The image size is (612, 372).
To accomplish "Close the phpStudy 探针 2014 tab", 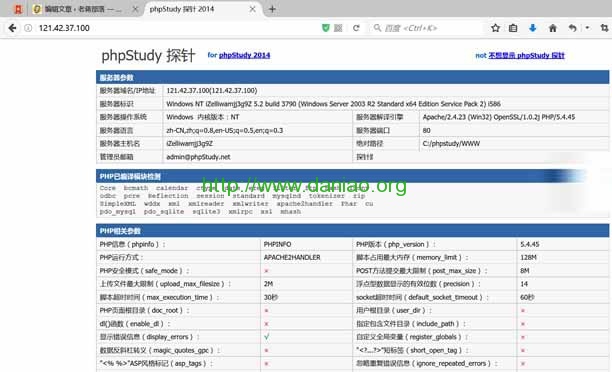I will click(253, 9).
